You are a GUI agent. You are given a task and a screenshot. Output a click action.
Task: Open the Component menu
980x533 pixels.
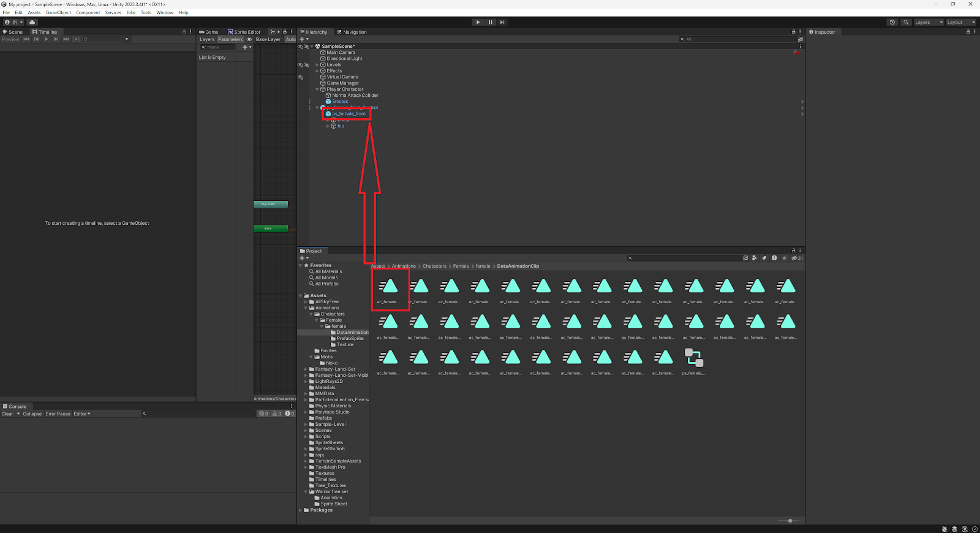tap(88, 12)
